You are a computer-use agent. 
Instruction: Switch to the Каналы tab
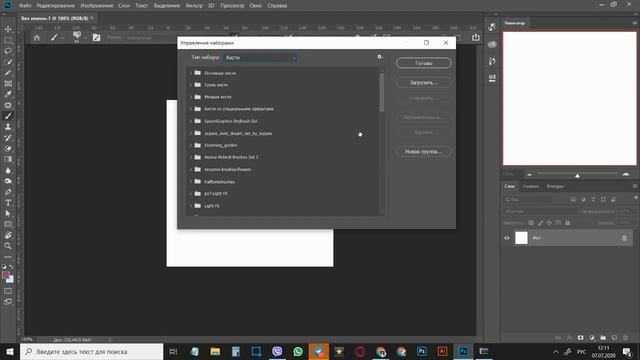531,187
